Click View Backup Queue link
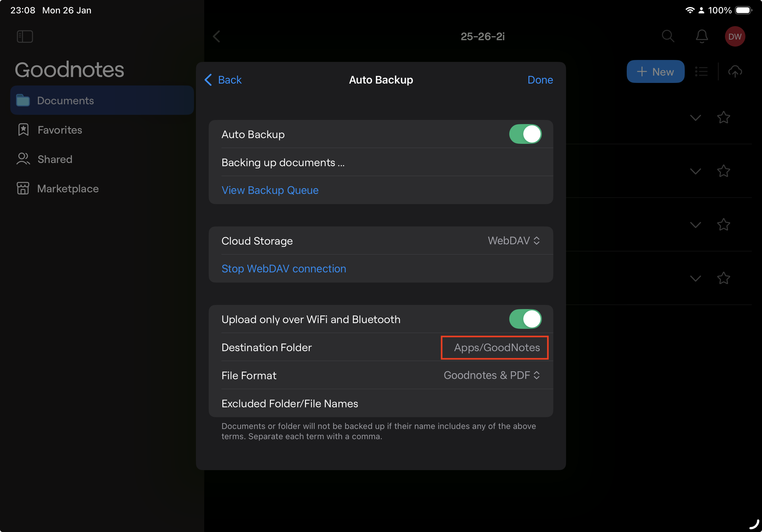 pyautogui.click(x=270, y=190)
